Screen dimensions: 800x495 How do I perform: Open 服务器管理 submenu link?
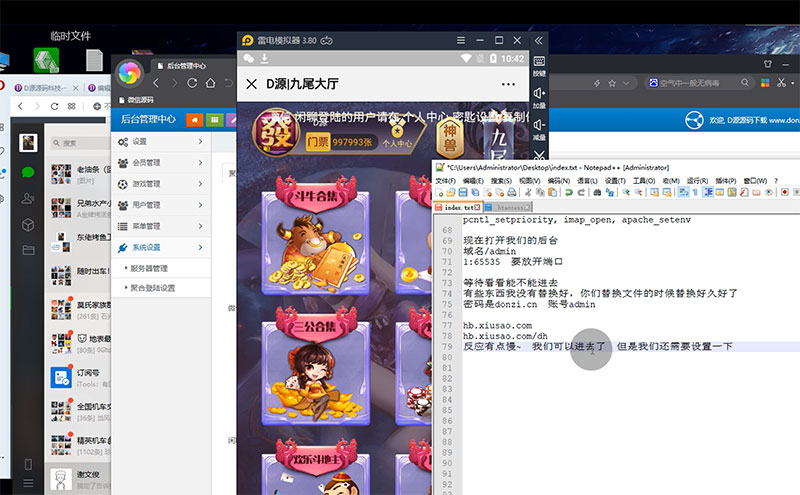coord(148,268)
